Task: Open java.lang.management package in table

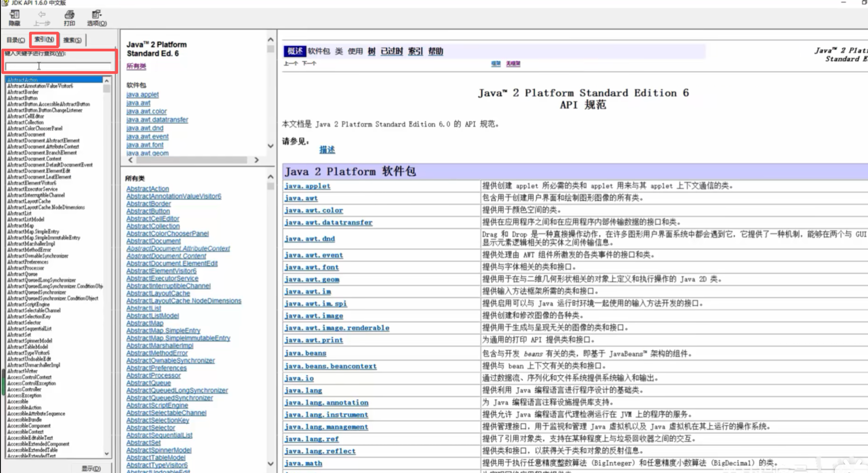Action: [x=326, y=427]
